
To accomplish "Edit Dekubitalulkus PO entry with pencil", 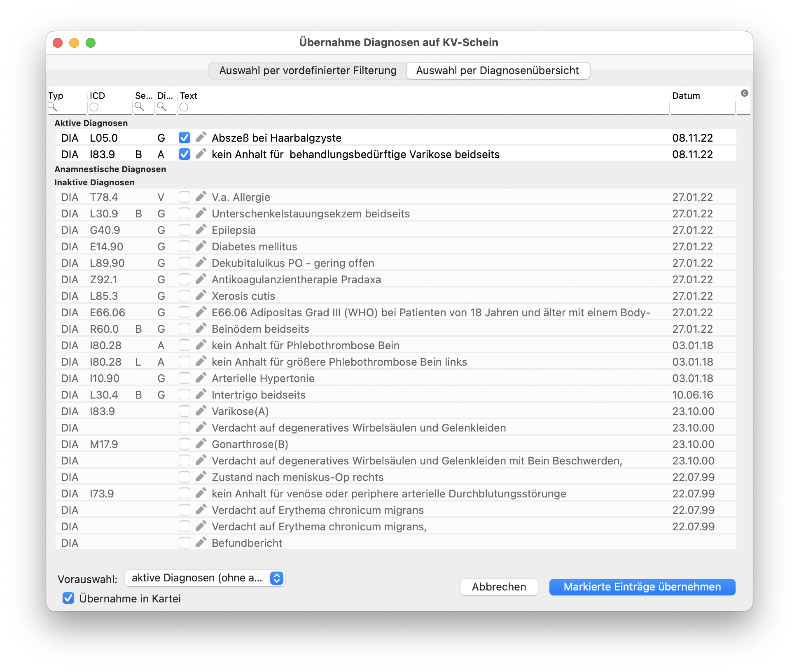I will (x=201, y=262).
